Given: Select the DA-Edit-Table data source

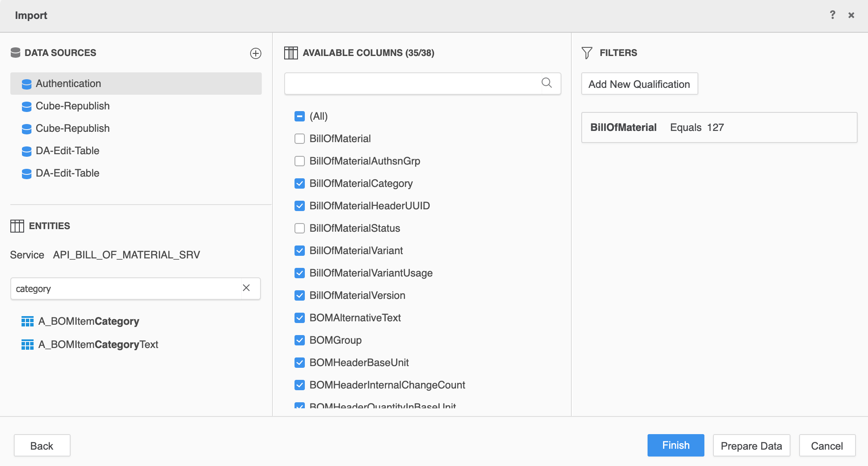Looking at the screenshot, I should pos(68,151).
